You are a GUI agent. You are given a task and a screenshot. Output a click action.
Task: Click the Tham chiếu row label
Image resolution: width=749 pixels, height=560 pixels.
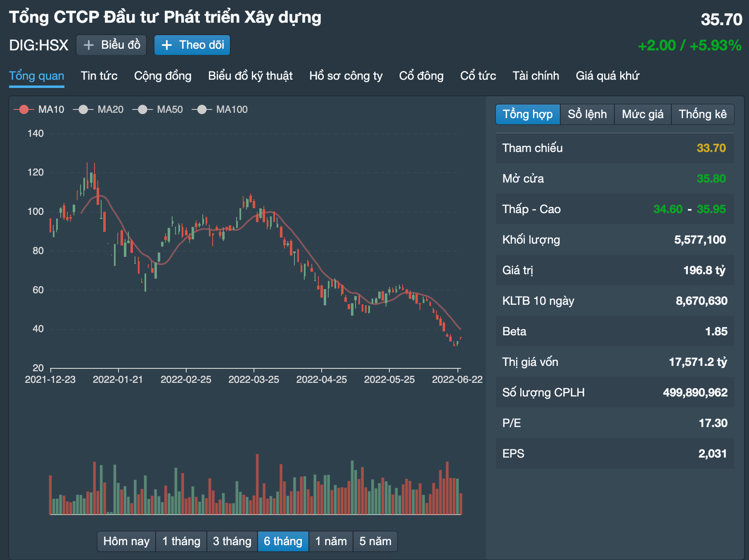point(532,148)
